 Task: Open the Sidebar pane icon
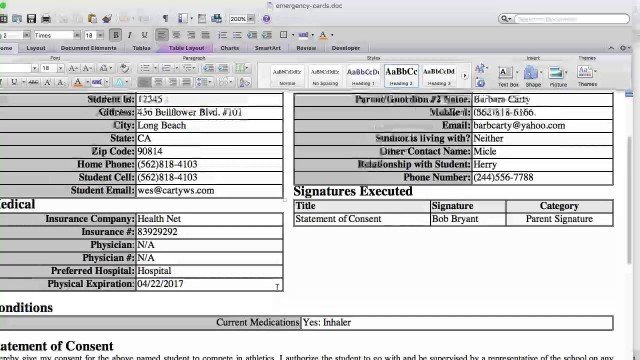click(182, 18)
